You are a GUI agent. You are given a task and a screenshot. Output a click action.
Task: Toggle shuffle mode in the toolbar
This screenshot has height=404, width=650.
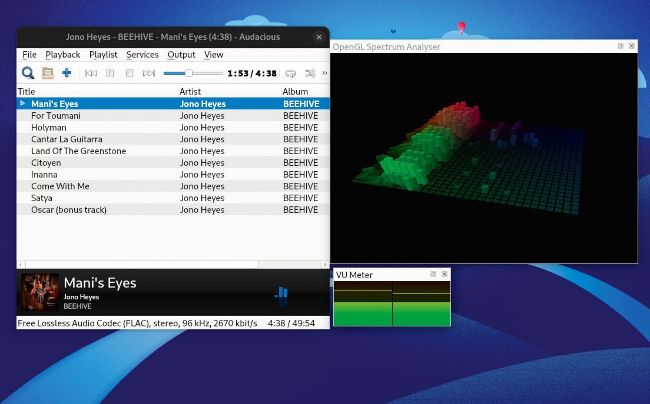[310, 73]
